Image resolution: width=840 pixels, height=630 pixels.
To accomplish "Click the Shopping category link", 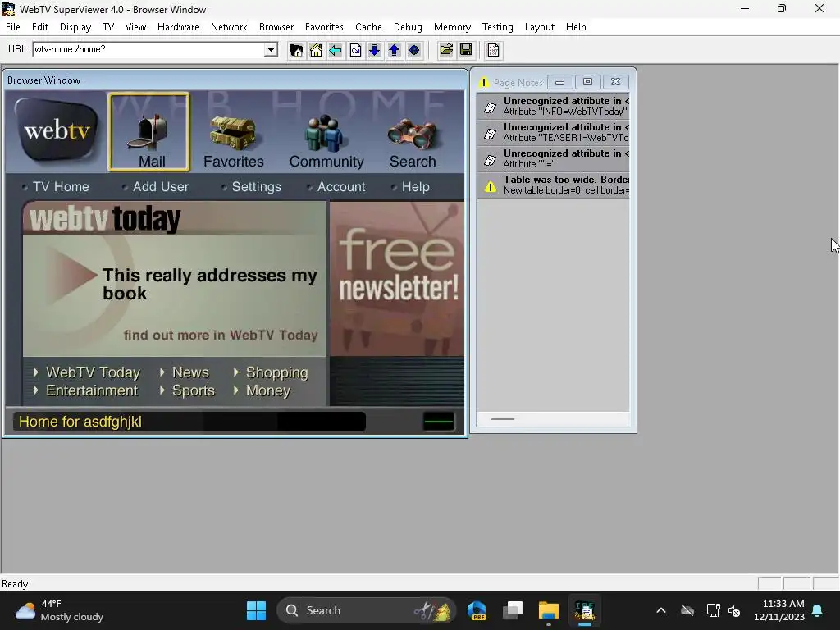I will click(277, 372).
